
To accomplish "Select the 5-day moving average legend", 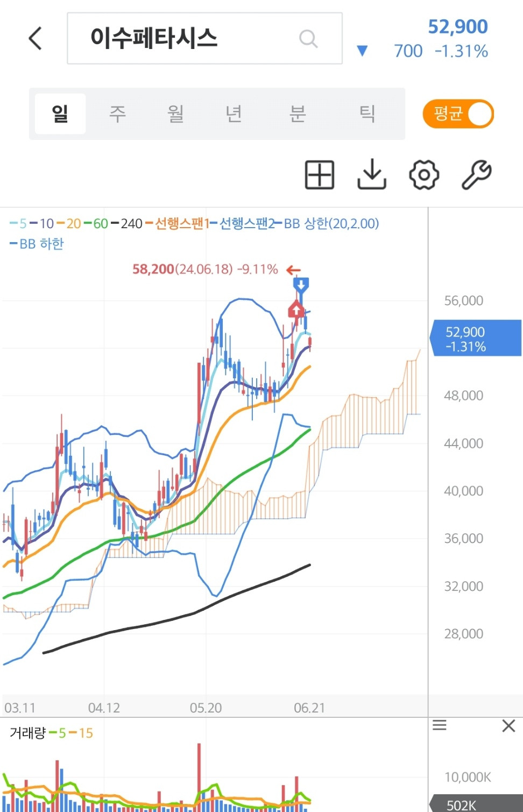I will click(x=18, y=223).
